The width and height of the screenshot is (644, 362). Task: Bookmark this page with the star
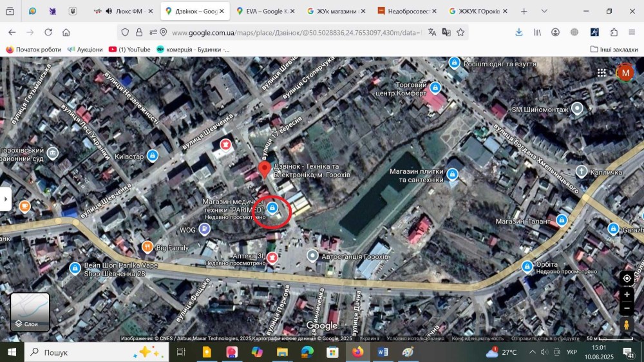click(x=460, y=32)
